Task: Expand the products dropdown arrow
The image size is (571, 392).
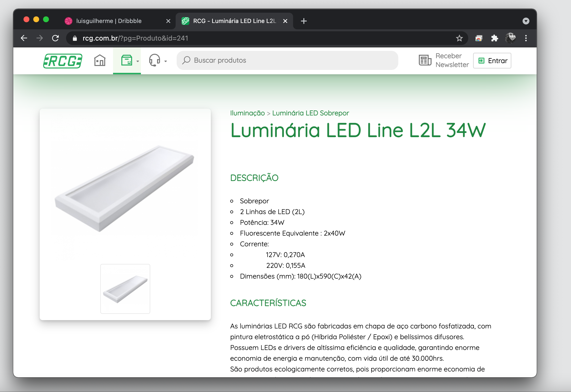Action: click(138, 61)
